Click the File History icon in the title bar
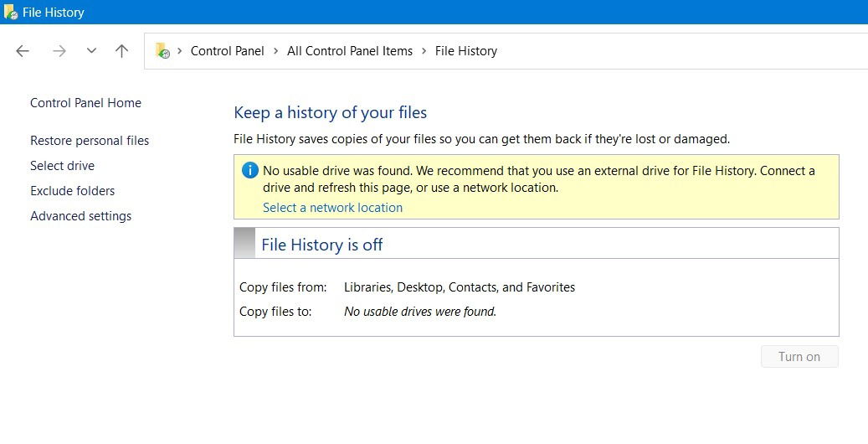Viewport: 868px width, 444px height. coord(10,13)
